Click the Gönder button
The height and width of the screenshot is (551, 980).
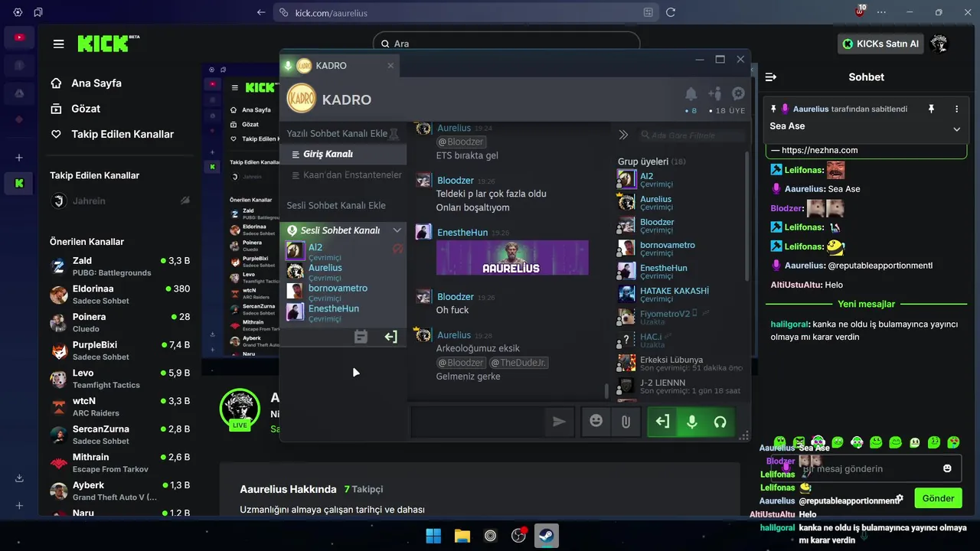click(938, 498)
